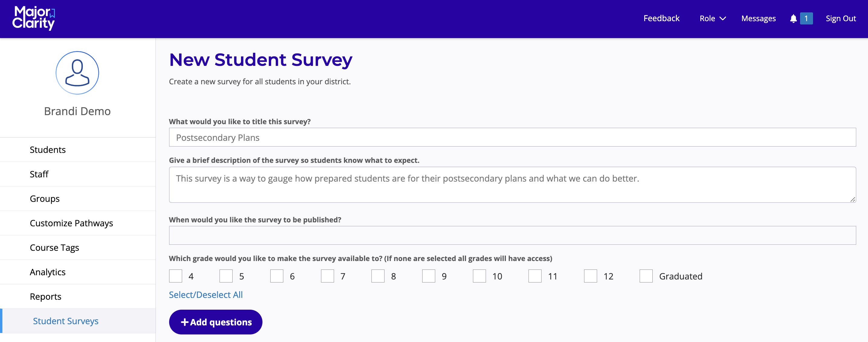
Task: Expand the Role dropdown menu
Action: (x=712, y=18)
